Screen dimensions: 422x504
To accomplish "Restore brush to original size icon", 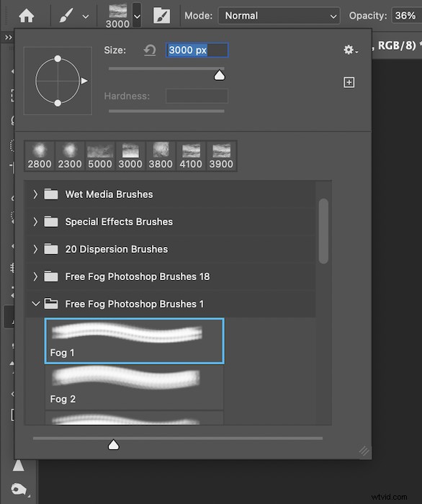I will pyautogui.click(x=150, y=50).
